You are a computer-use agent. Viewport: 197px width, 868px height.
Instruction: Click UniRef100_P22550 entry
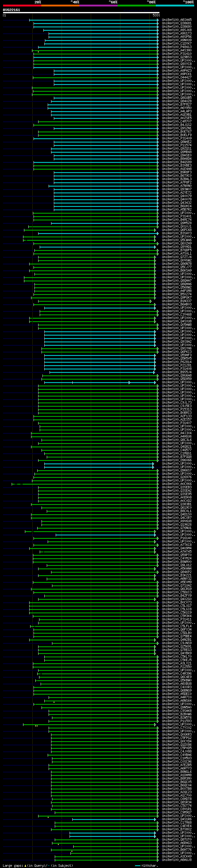[x=177, y=667]
